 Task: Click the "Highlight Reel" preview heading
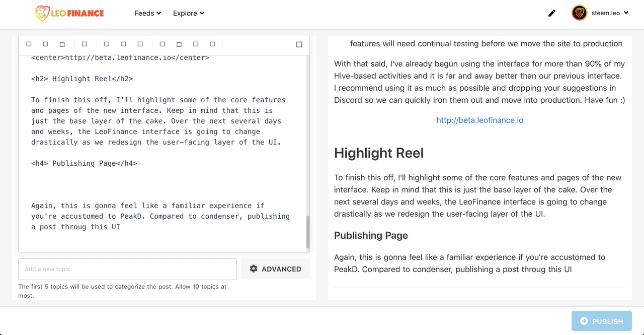click(x=379, y=153)
